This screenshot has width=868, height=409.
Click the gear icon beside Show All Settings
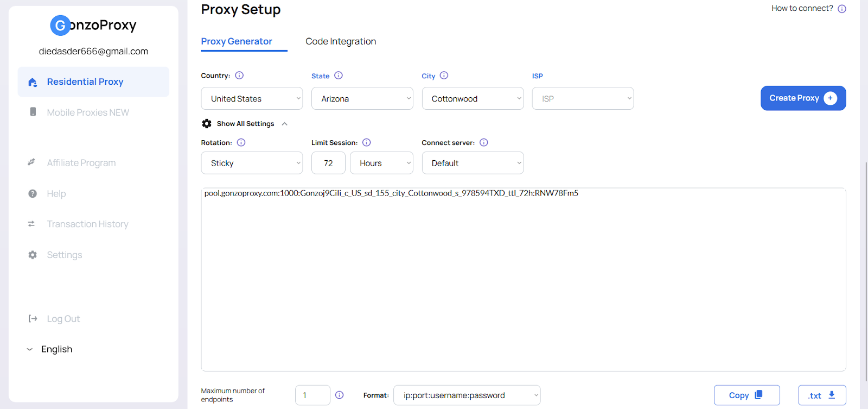point(207,124)
